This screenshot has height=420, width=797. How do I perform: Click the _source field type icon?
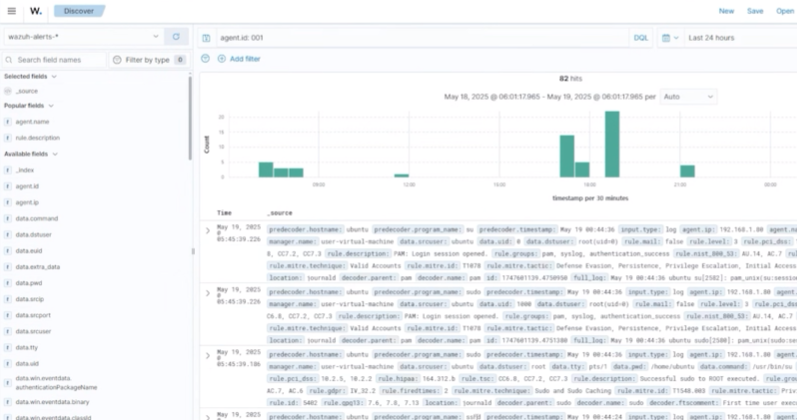8,91
